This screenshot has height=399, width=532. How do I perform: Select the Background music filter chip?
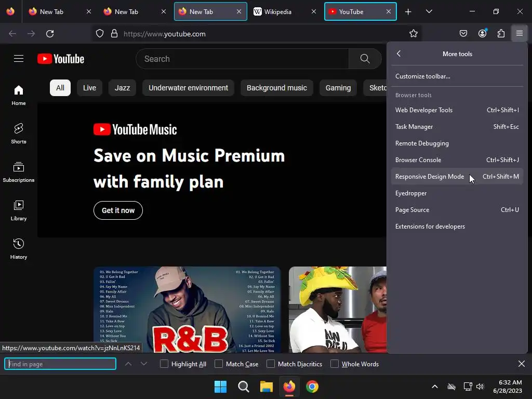[x=276, y=88]
